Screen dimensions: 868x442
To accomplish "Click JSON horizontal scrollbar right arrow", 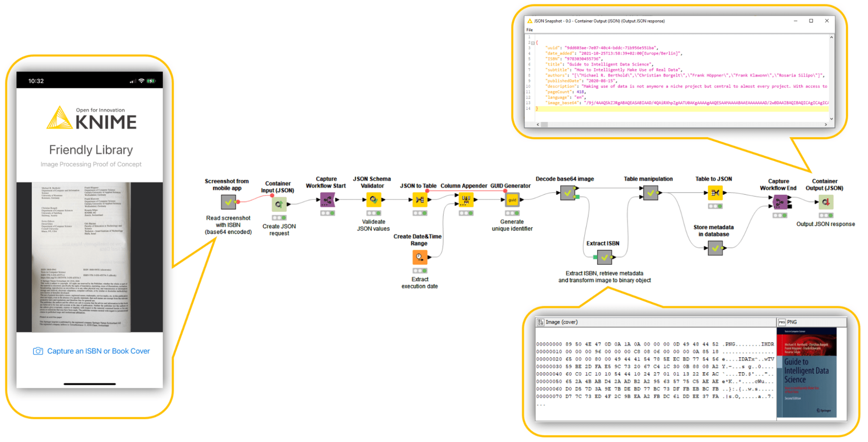I will click(x=826, y=124).
